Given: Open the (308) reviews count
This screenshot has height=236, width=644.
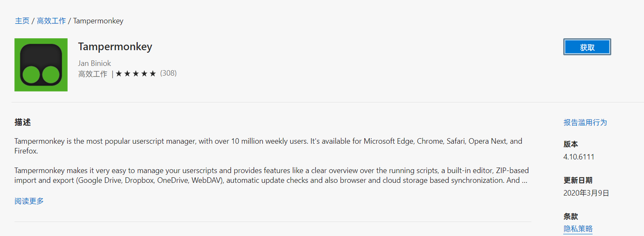Looking at the screenshot, I should pyautogui.click(x=168, y=73).
